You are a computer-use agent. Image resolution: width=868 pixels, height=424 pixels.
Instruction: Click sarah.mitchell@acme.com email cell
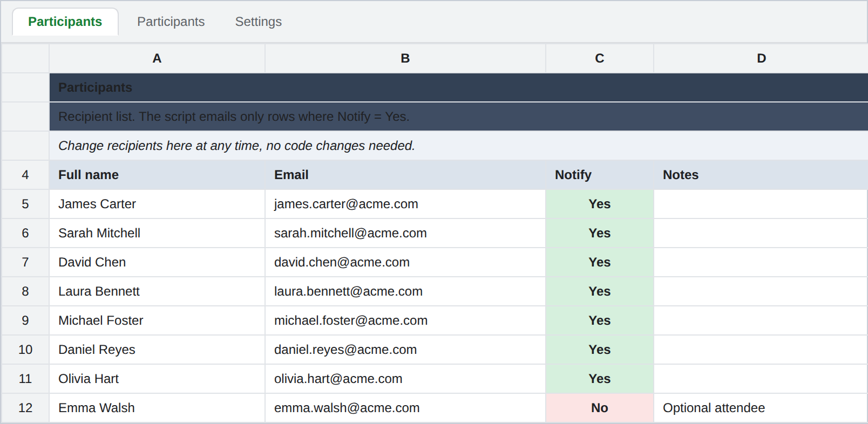coord(405,233)
